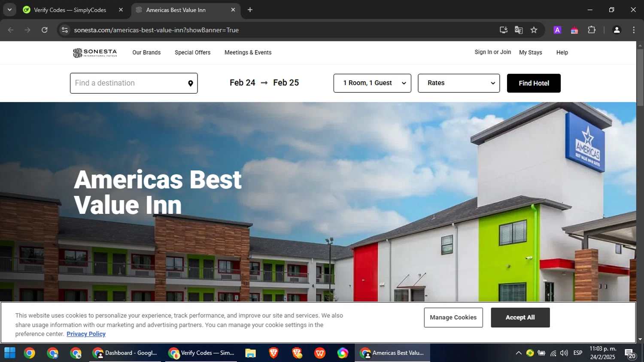Click the browser address bar URL
The image size is (644, 362).
(x=156, y=30)
